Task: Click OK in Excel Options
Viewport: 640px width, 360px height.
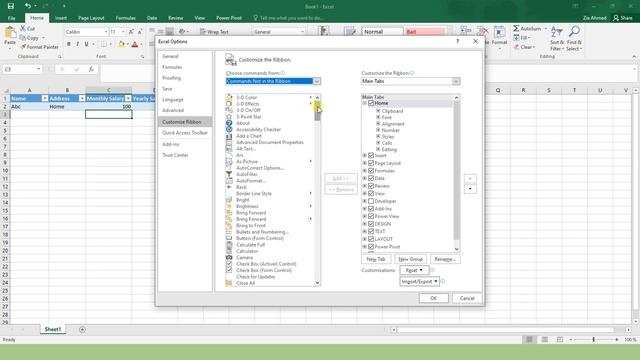Action: click(x=433, y=298)
